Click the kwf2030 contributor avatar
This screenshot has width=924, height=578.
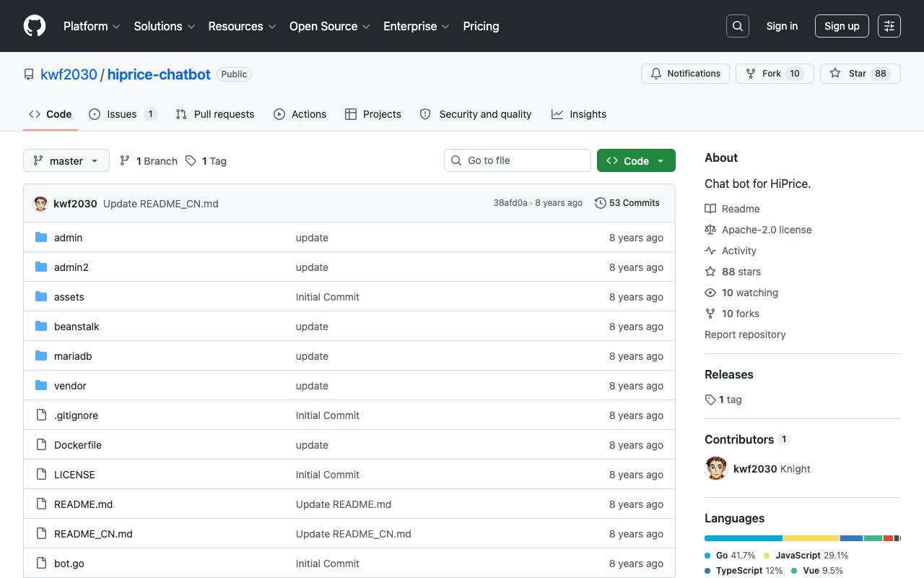tap(716, 468)
